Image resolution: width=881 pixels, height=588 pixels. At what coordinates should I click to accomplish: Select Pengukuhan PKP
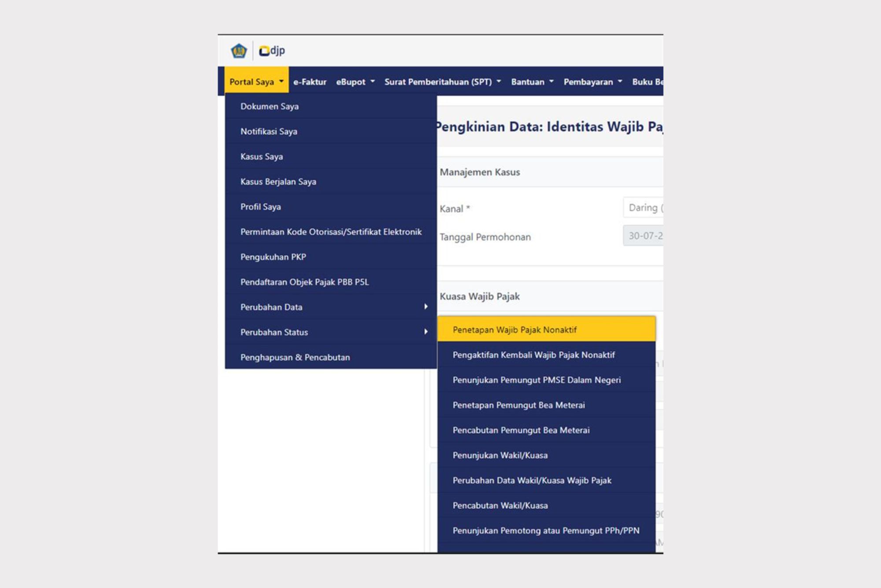coord(331,257)
